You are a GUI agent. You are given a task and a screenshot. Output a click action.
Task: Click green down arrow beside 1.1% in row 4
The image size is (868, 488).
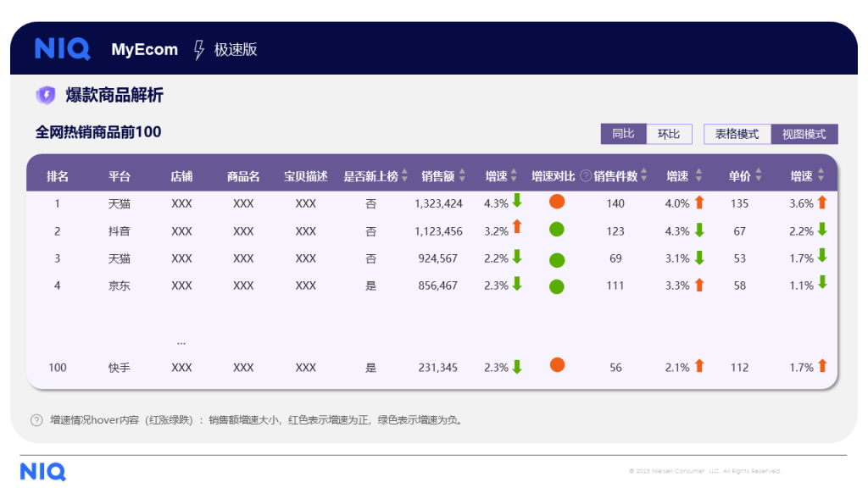click(822, 282)
